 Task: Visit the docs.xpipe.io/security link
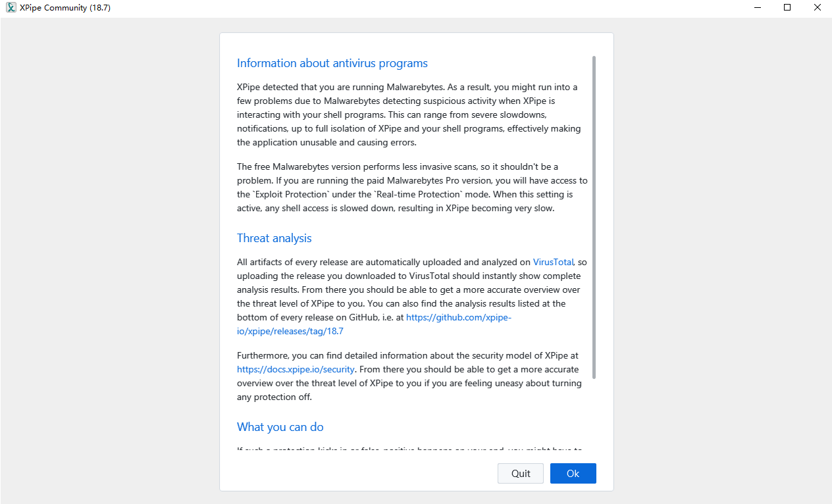(x=296, y=370)
